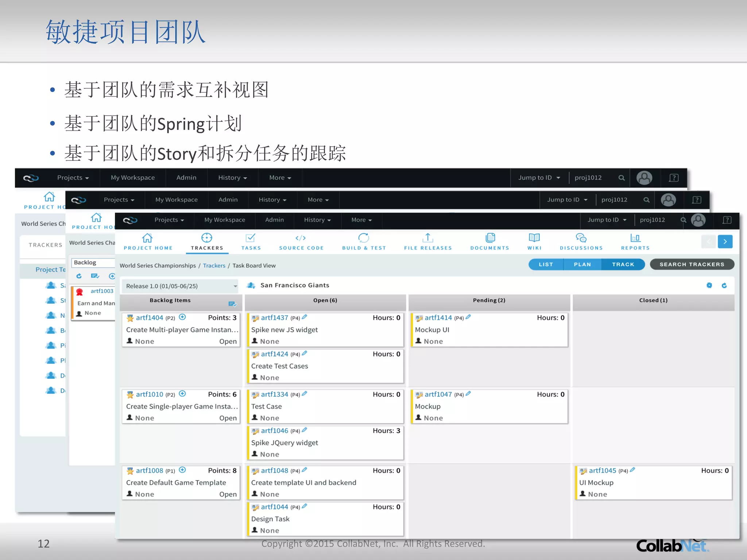This screenshot has height=560, width=747.
Task: Click the Search Trackers button
Action: pos(692,264)
